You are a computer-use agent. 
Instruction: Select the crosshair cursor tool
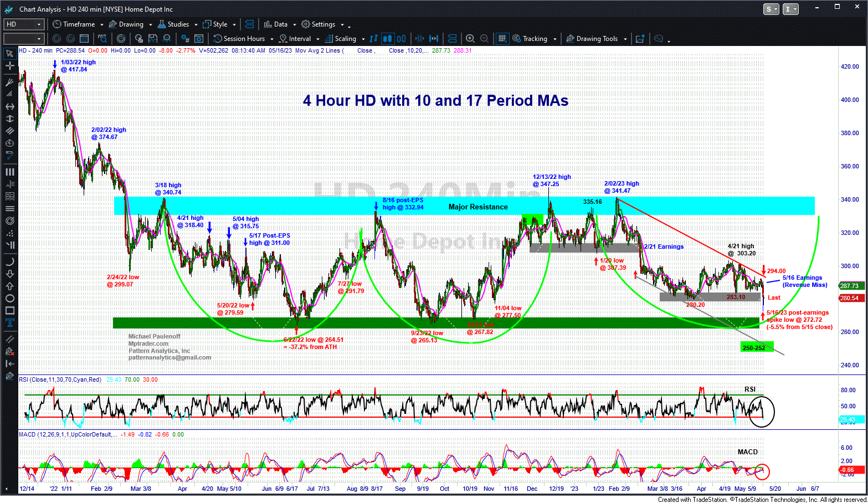tap(9, 66)
